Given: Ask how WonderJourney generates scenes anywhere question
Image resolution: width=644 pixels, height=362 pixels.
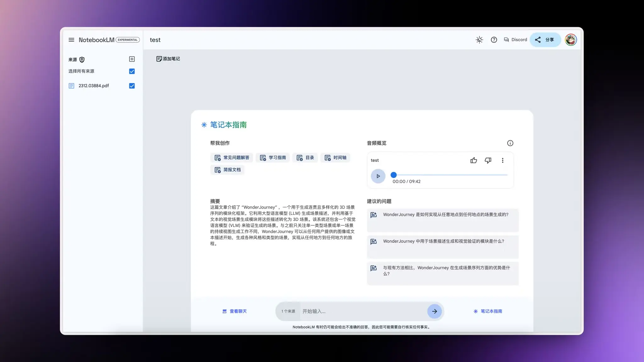Looking at the screenshot, I should click(x=443, y=220).
